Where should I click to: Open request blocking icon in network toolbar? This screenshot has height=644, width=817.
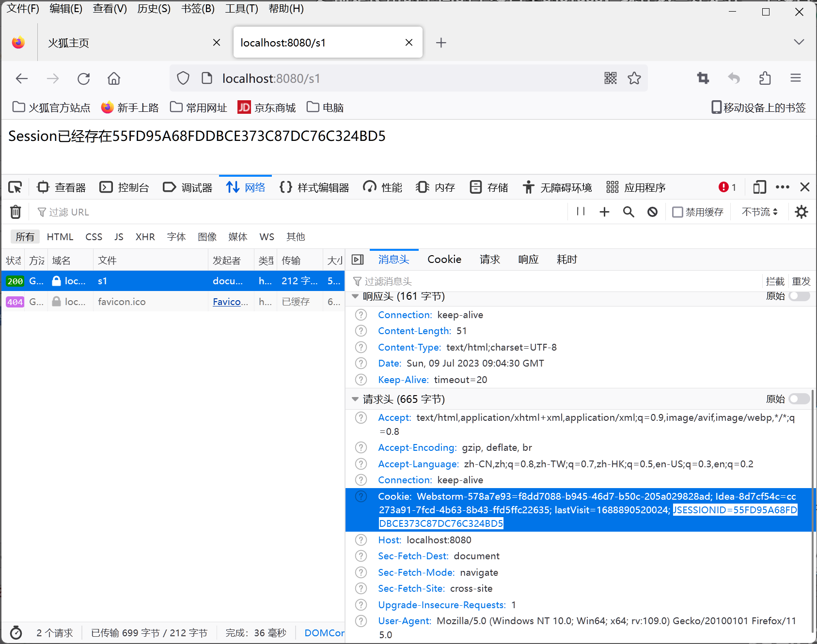click(653, 212)
